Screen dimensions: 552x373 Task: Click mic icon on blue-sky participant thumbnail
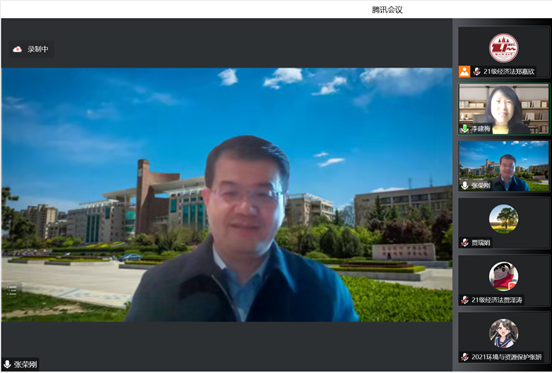tap(465, 185)
